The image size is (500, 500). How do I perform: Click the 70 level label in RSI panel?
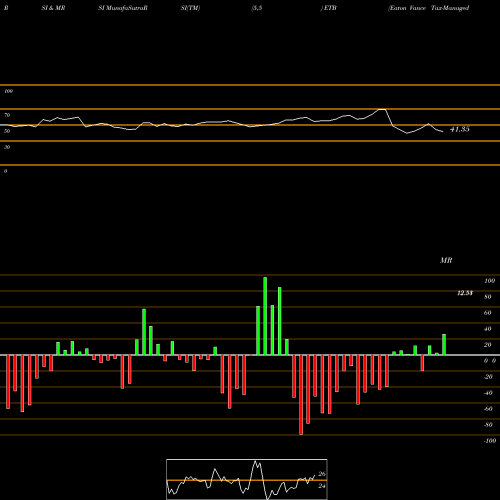point(7,115)
